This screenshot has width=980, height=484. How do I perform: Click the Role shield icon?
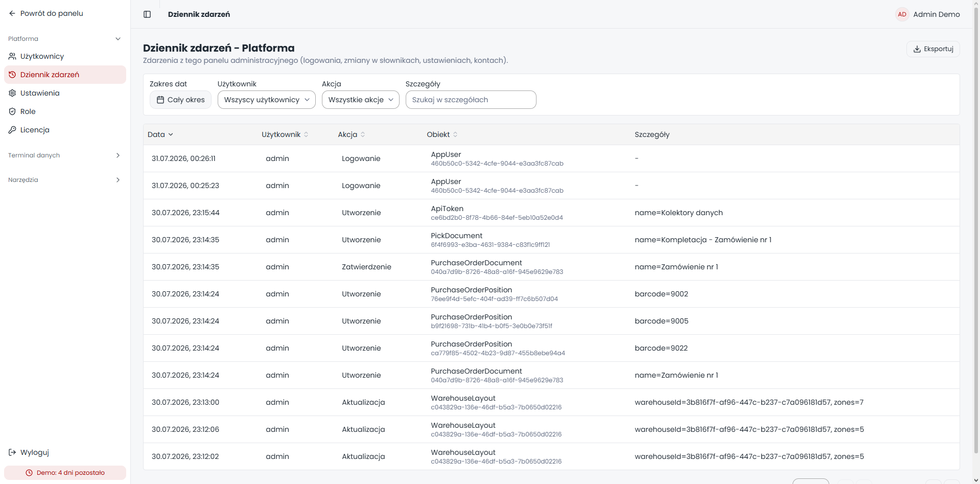pos(12,111)
